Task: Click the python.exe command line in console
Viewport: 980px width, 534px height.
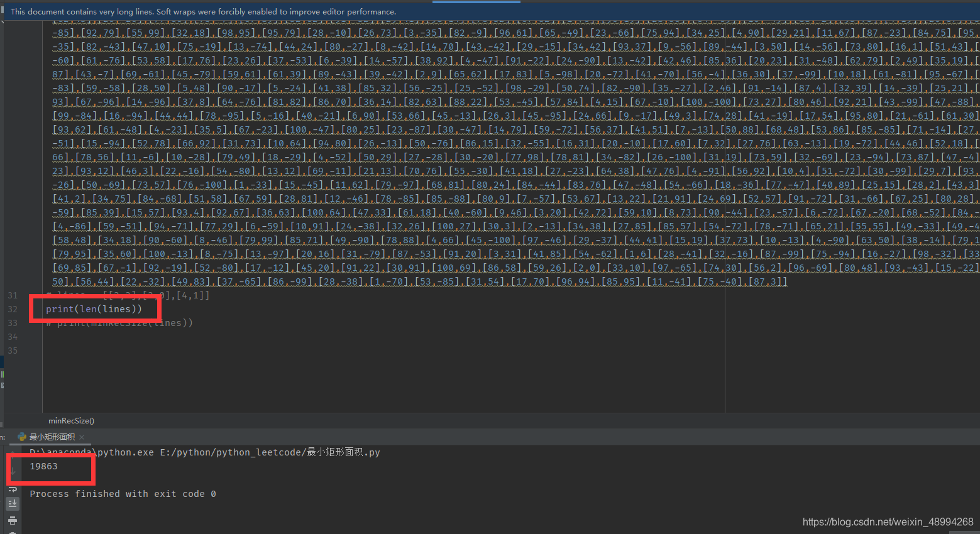Action: pyautogui.click(x=205, y=452)
